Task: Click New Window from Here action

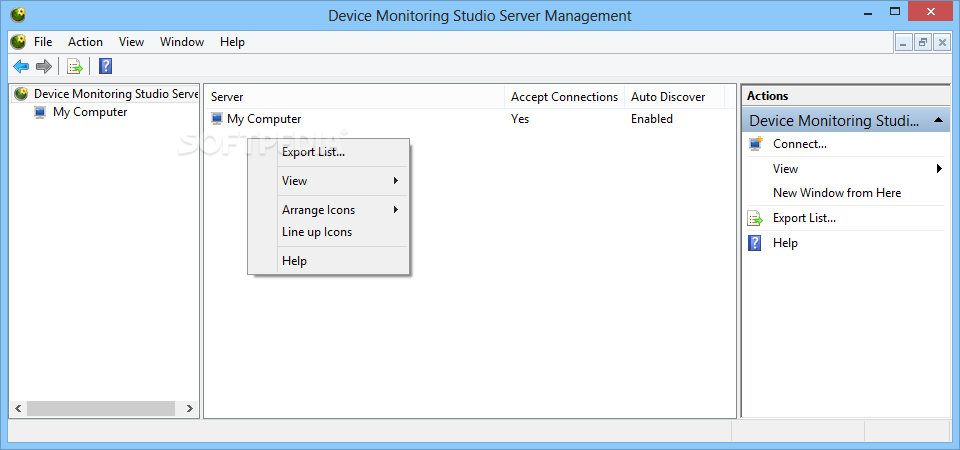Action: click(x=837, y=193)
